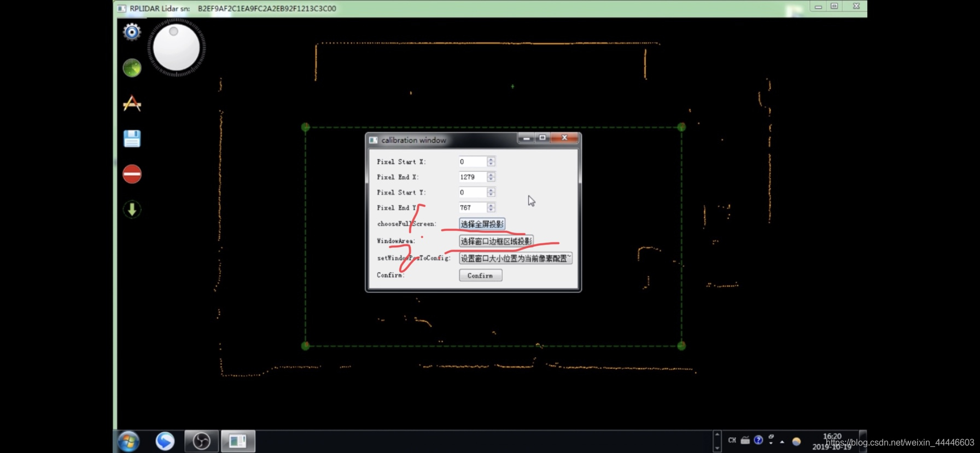Click the Pixel End X field showing 1279
Viewport: 980px width, 453px height.
(472, 177)
